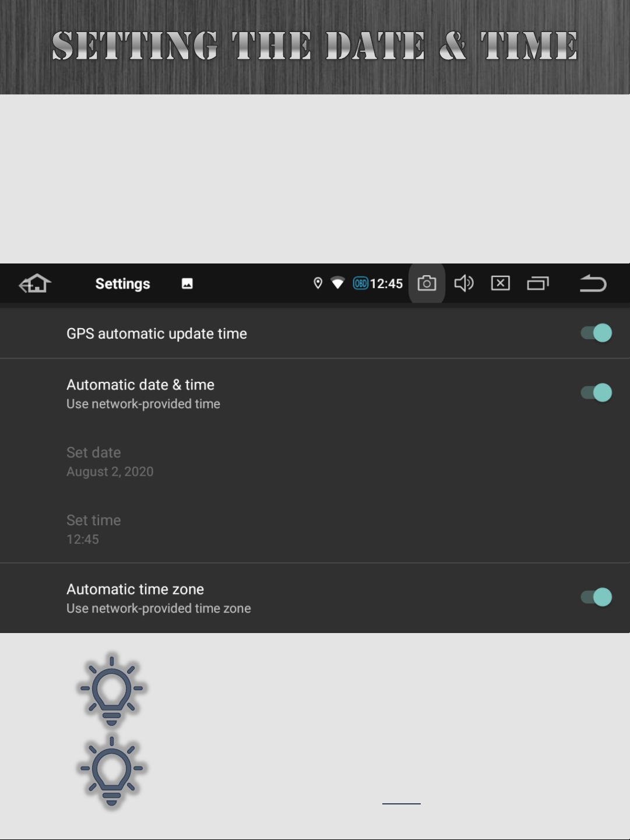The height and width of the screenshot is (840, 630).
Task: Tap the OBD indicator icon
Action: tap(361, 283)
